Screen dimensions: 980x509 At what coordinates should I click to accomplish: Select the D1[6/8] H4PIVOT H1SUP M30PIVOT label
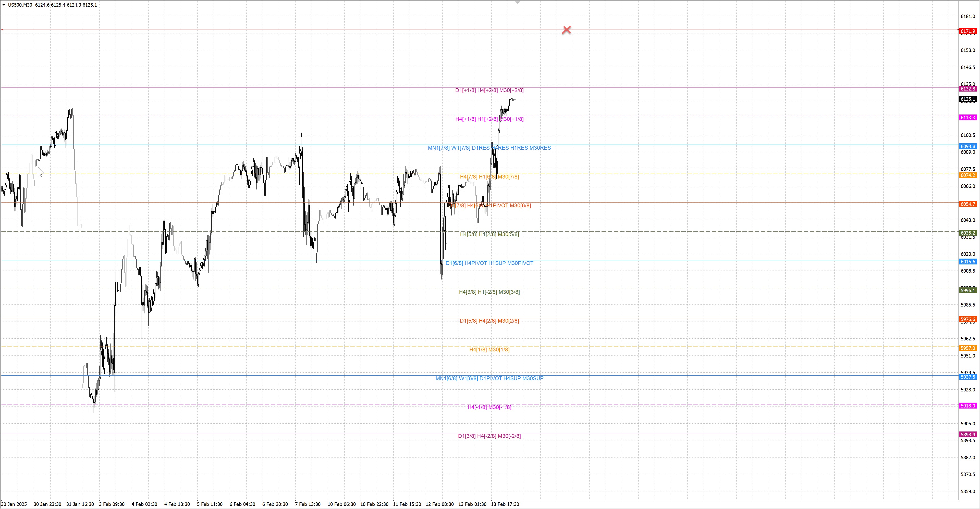pyautogui.click(x=489, y=263)
